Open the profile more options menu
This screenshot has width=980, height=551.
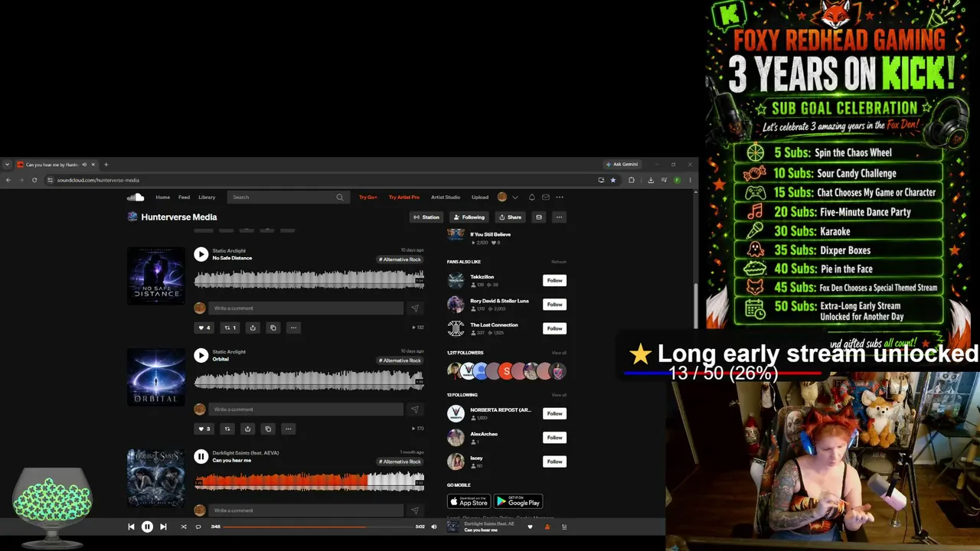tap(559, 217)
